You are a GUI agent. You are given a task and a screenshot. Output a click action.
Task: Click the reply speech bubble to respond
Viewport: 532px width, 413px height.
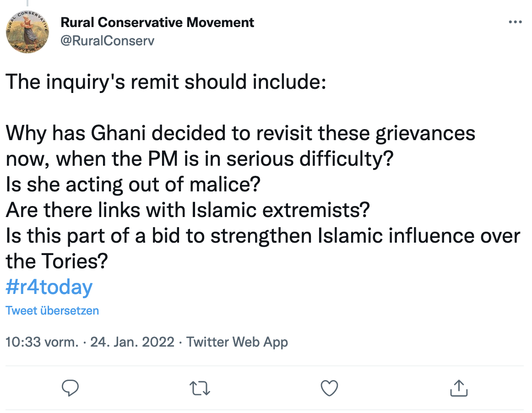pos(70,388)
